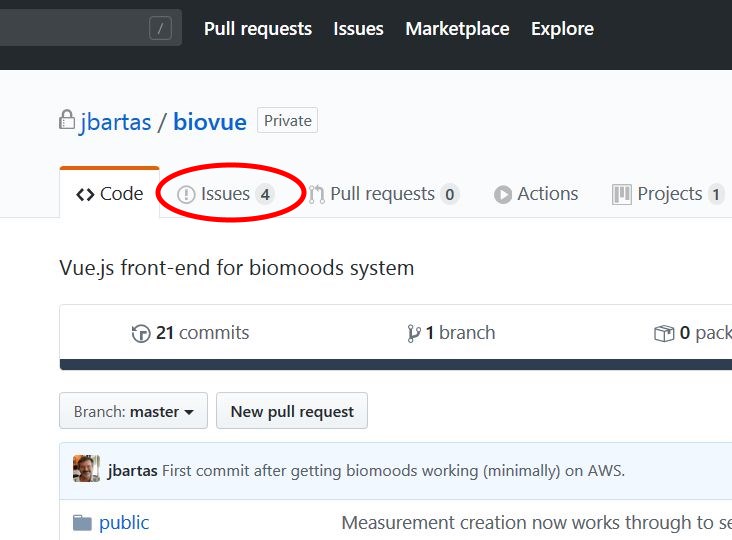Viewport: 732px width, 540px height.
Task: Open the public folder
Action: point(124,523)
